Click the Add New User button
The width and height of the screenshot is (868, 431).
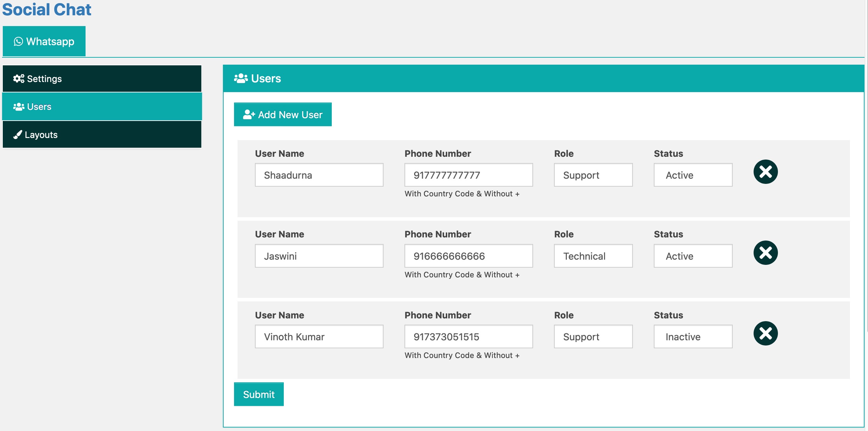(x=283, y=114)
